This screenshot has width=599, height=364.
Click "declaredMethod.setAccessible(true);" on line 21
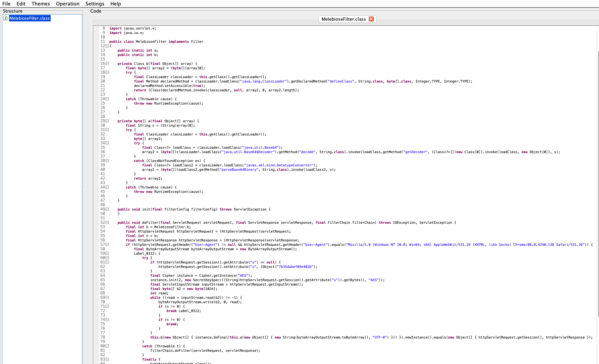click(169, 86)
